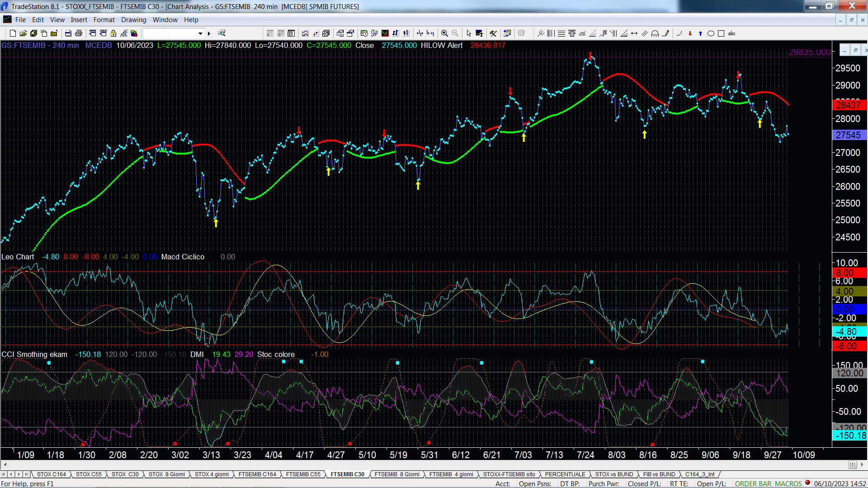Click the colored cubes toolbar icon
Viewport: 868px width, 488px height.
tap(134, 33)
